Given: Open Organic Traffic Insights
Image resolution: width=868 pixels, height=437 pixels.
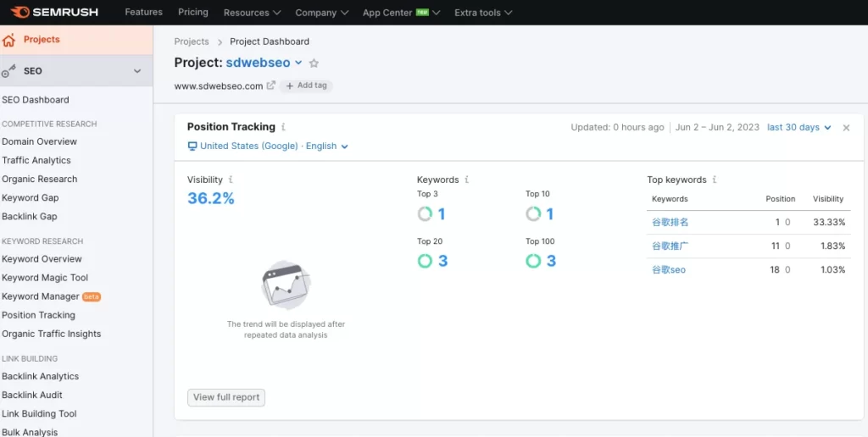Looking at the screenshot, I should pos(52,334).
